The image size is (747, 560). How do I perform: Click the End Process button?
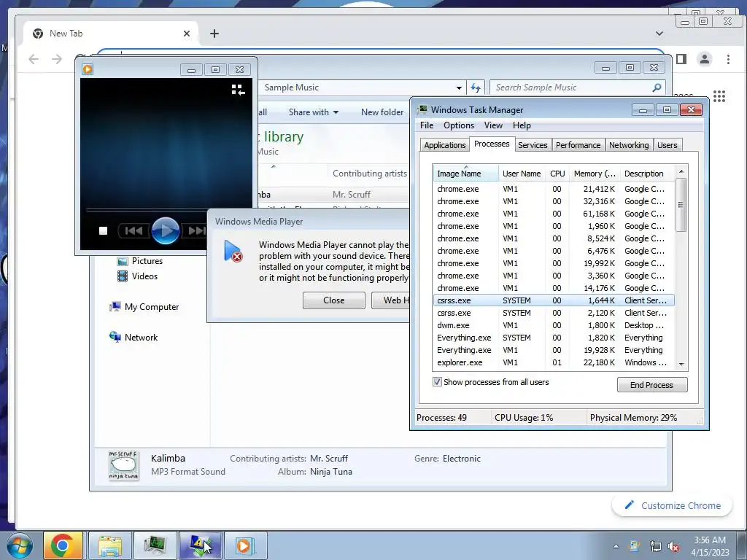coord(651,385)
